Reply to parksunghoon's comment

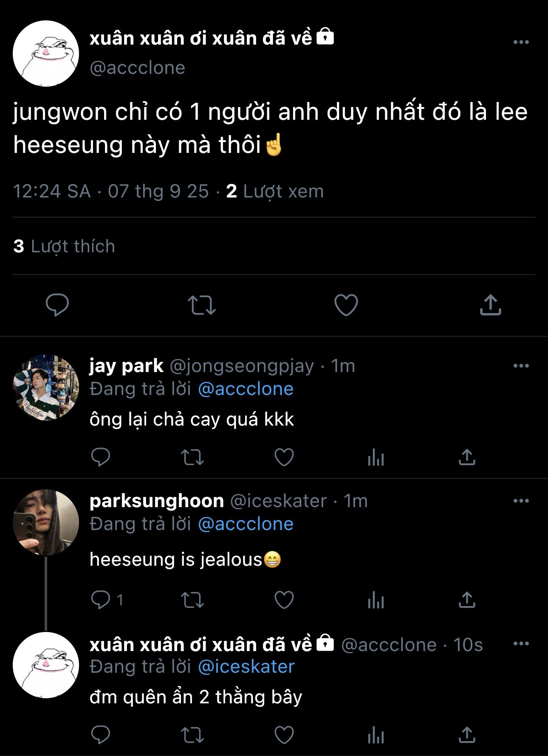pos(101,600)
